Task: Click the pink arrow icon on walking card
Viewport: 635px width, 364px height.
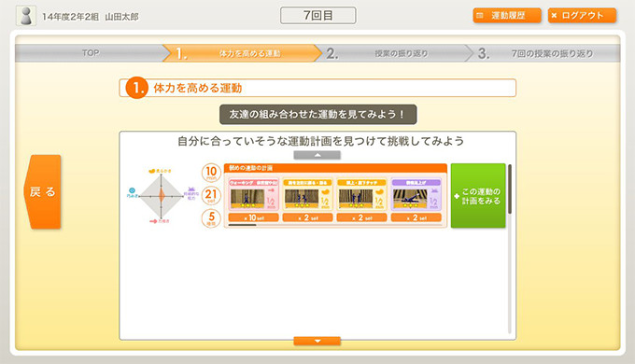Action: (271, 190)
